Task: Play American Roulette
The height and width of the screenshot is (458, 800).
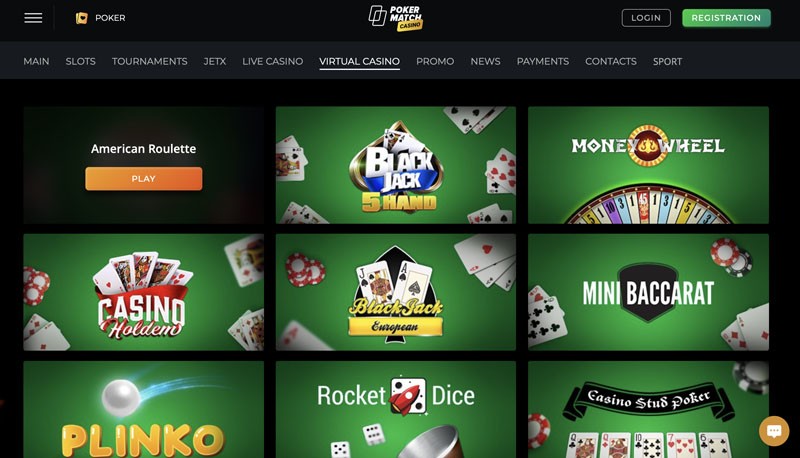Action: [x=143, y=179]
